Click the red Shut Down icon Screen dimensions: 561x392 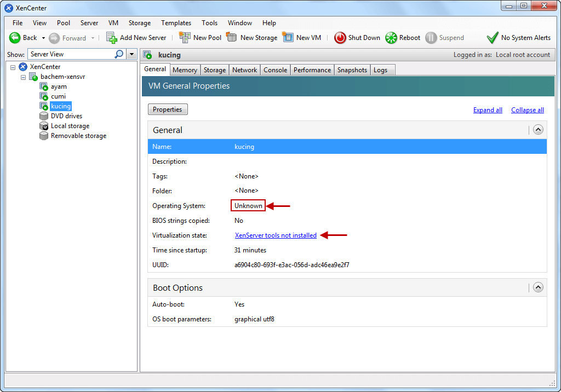(x=340, y=38)
